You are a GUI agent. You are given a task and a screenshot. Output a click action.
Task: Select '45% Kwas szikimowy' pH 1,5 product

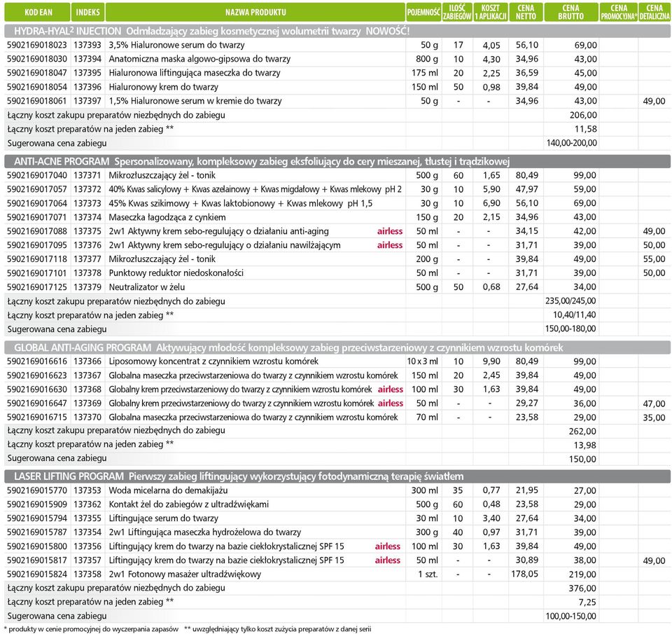point(240,203)
